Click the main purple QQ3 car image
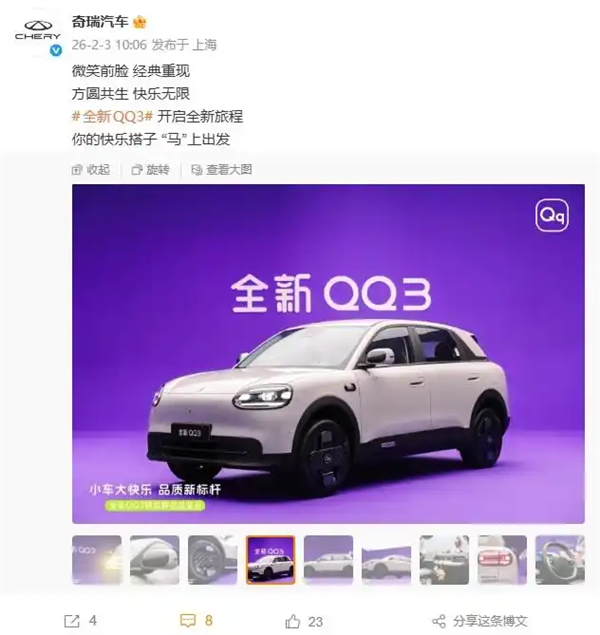This screenshot has height=635, width=600. [x=328, y=354]
